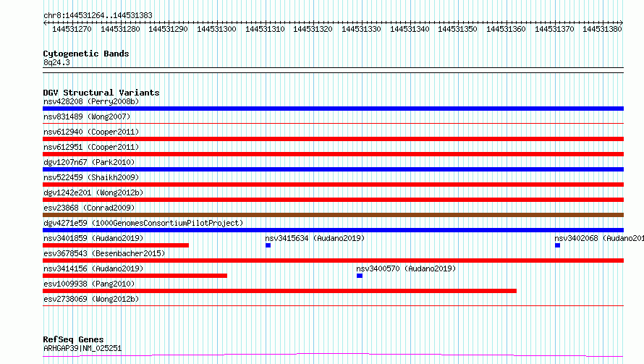Click ruler position 144531300
The width and height of the screenshot is (644, 364).
[216, 29]
